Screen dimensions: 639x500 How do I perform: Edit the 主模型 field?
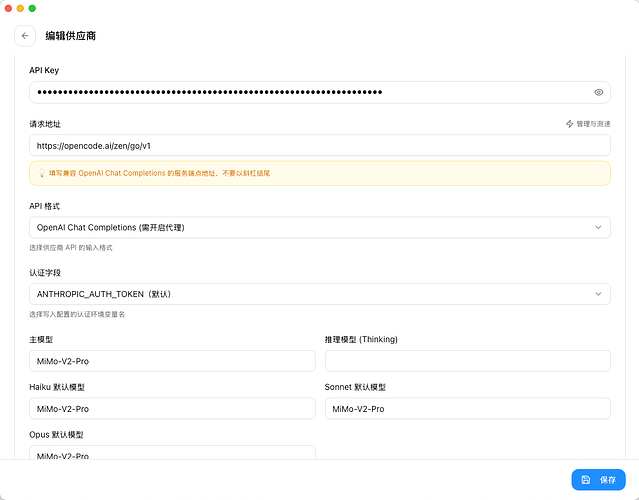(x=172, y=361)
